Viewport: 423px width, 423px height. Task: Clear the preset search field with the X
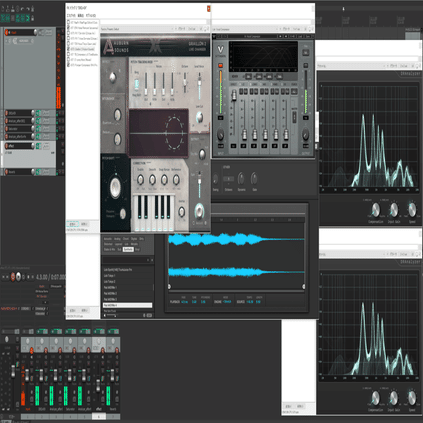coord(152,260)
